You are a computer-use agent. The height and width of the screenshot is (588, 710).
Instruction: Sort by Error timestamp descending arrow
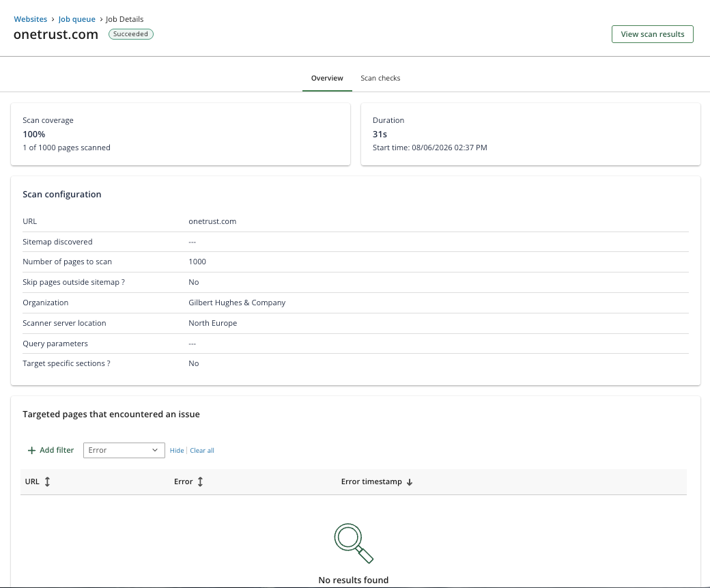[x=410, y=482]
